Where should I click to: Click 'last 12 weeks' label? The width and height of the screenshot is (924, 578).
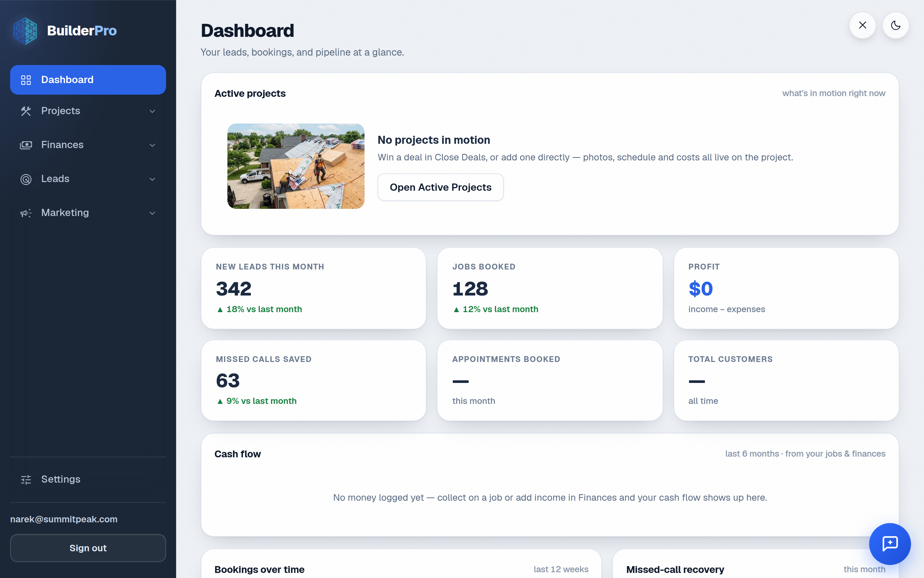tap(561, 569)
